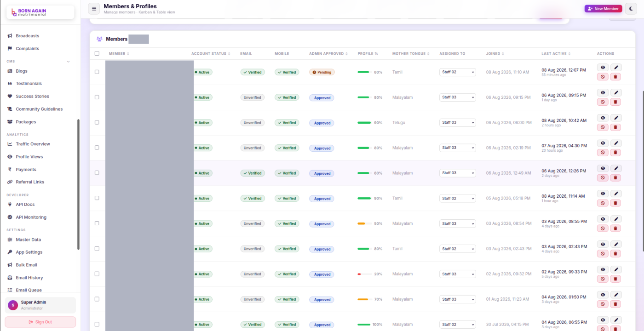Screen dimensions: 644x331
Task: Open Payments via the rupee icon
Action: point(10,170)
